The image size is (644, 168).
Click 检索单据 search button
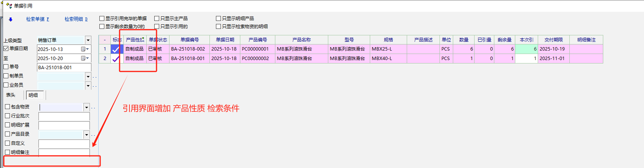click(37, 19)
